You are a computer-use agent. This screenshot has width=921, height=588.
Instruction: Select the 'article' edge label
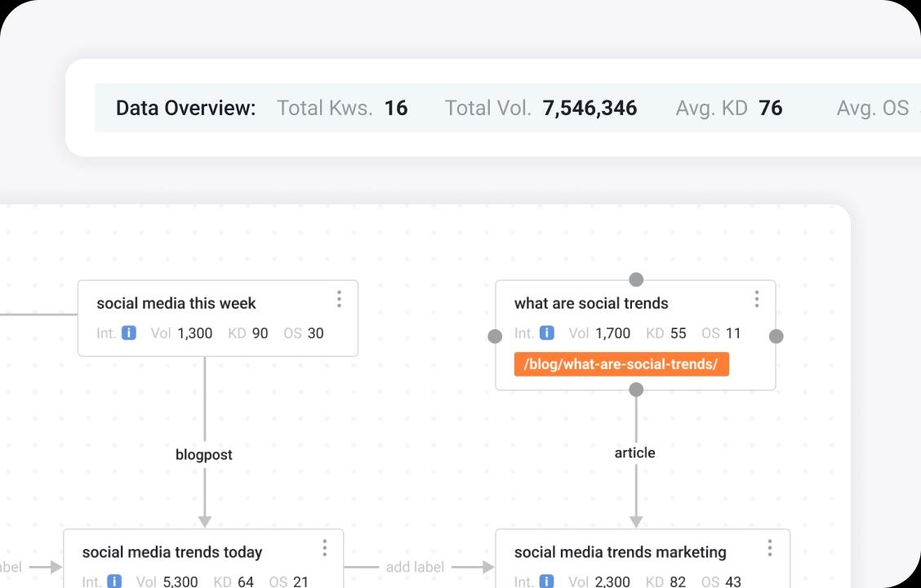(x=635, y=452)
